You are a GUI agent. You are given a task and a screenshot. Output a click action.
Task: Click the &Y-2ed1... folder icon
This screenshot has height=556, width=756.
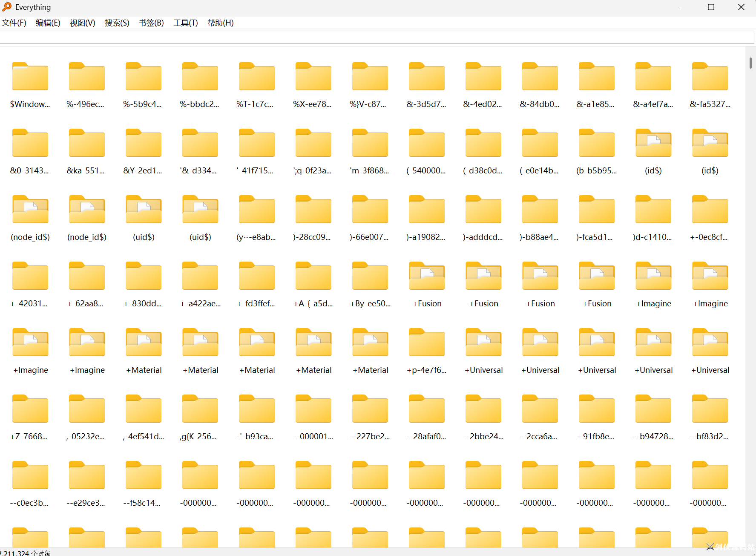pos(144,143)
